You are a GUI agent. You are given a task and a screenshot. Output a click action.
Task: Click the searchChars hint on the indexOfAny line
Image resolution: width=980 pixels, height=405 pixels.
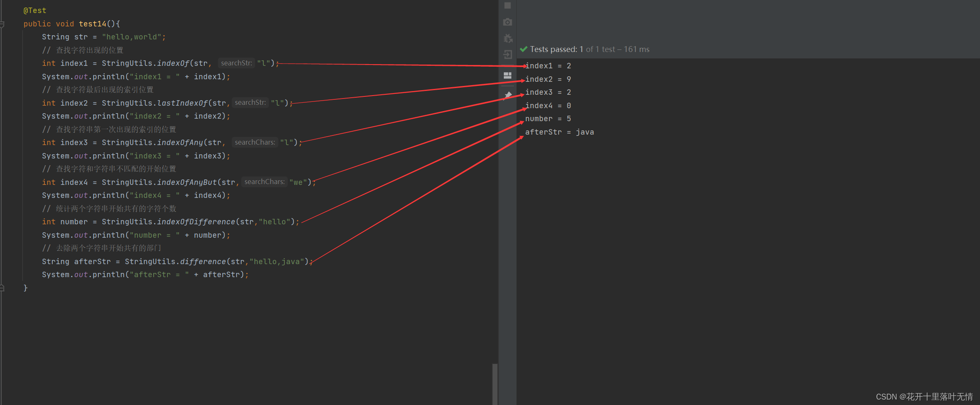pos(255,143)
